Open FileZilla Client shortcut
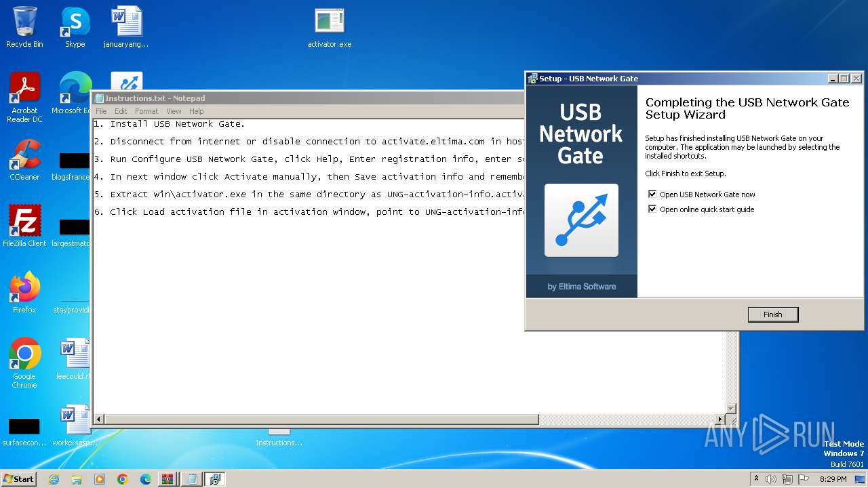 (24, 226)
